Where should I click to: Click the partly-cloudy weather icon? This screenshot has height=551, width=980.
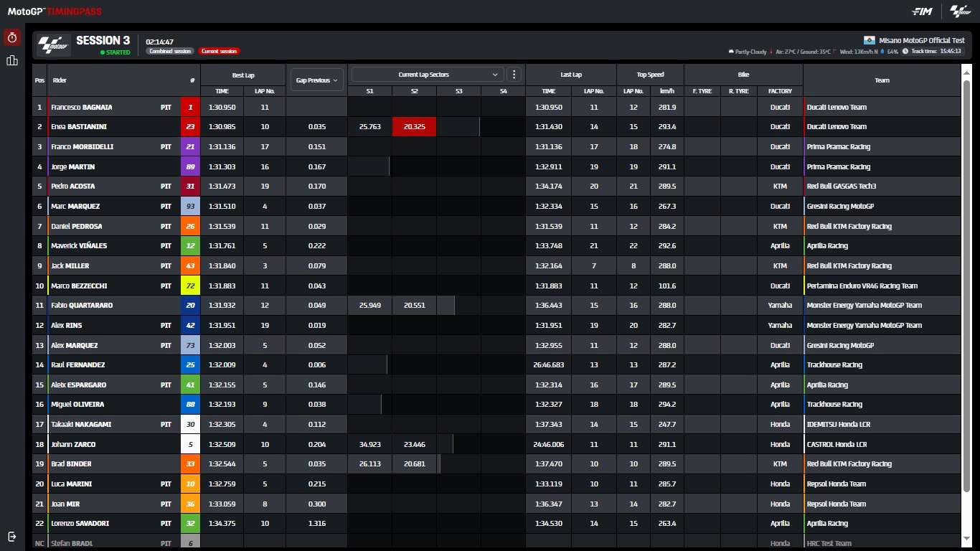(731, 52)
